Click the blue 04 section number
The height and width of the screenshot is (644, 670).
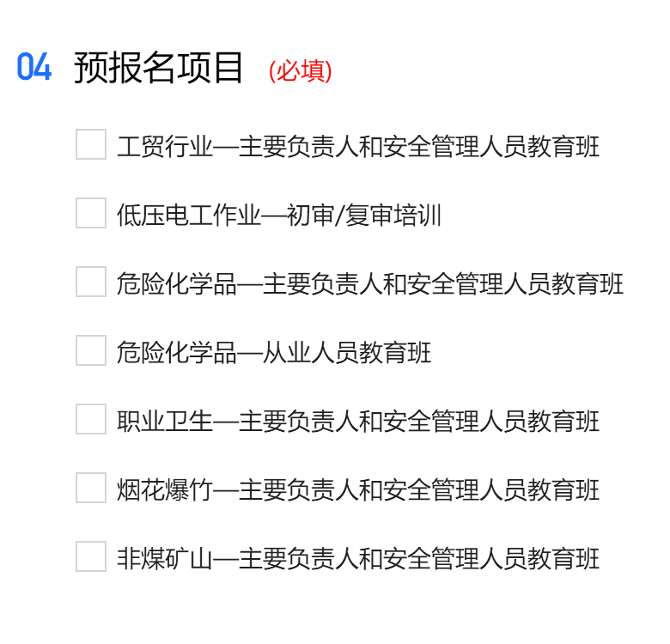click(x=34, y=68)
